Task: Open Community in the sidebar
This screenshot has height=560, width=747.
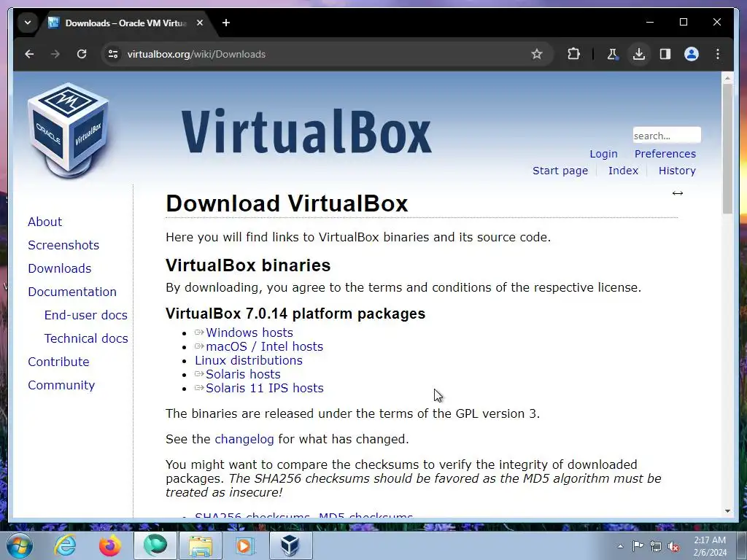Action: (61, 385)
